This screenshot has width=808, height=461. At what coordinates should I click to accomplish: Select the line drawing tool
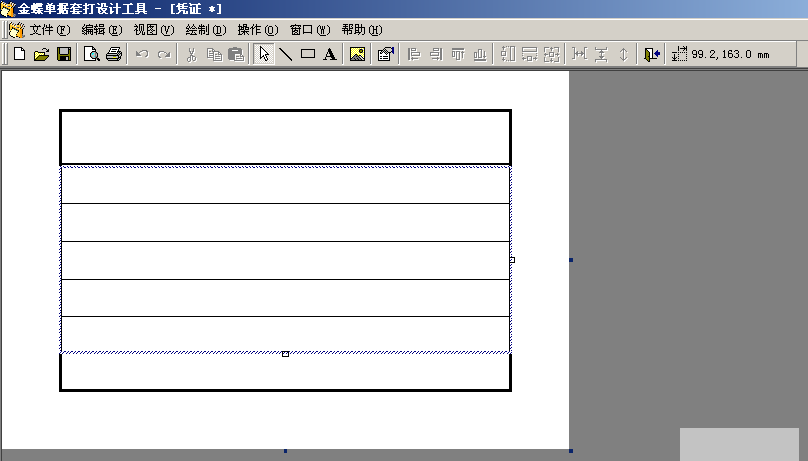[286, 55]
